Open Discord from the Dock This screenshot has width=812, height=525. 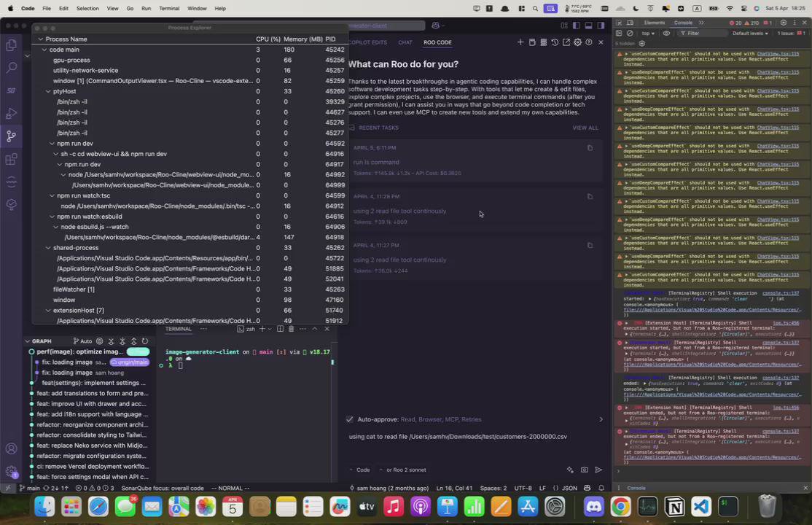click(593, 506)
